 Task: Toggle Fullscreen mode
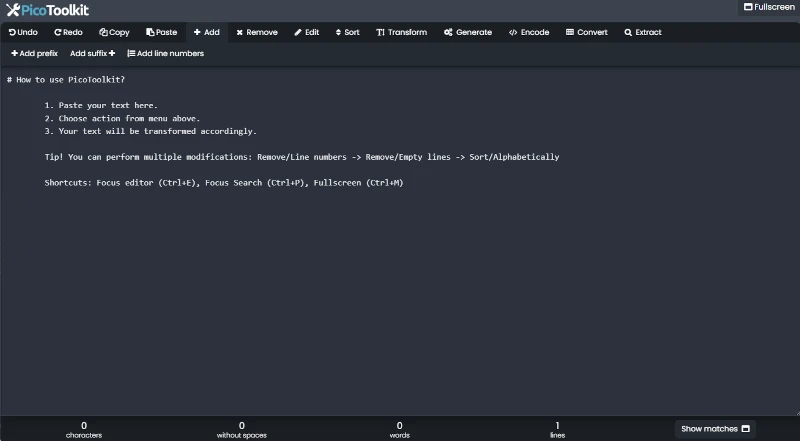coord(768,7)
